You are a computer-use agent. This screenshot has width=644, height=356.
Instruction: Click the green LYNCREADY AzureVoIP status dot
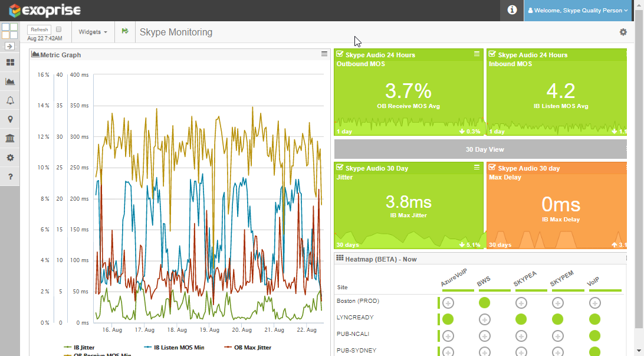[448, 319]
